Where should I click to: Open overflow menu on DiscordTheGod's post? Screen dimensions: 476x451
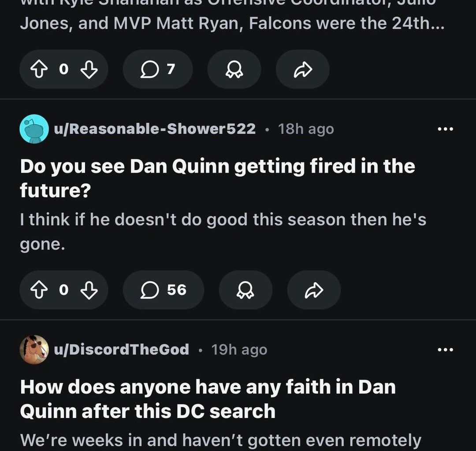(446, 349)
